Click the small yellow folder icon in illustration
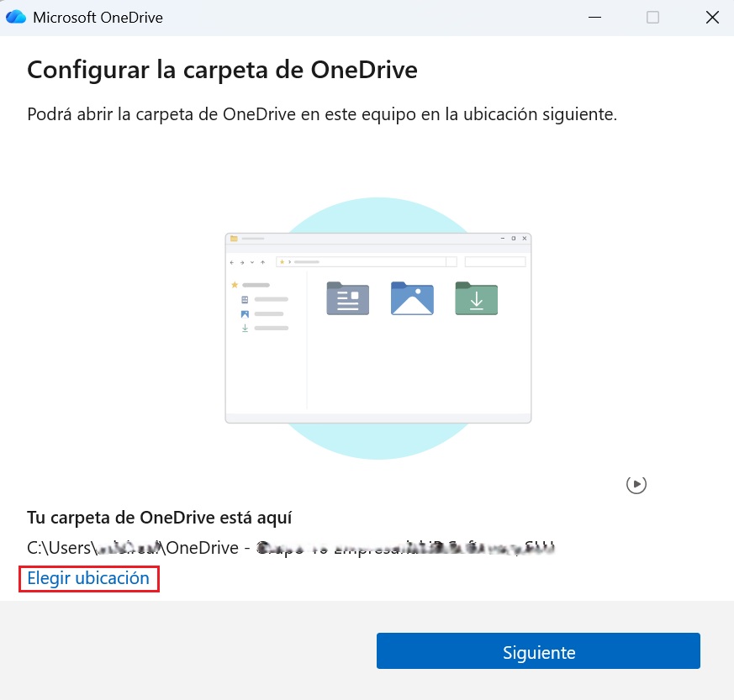The height and width of the screenshot is (700, 734). (234, 239)
